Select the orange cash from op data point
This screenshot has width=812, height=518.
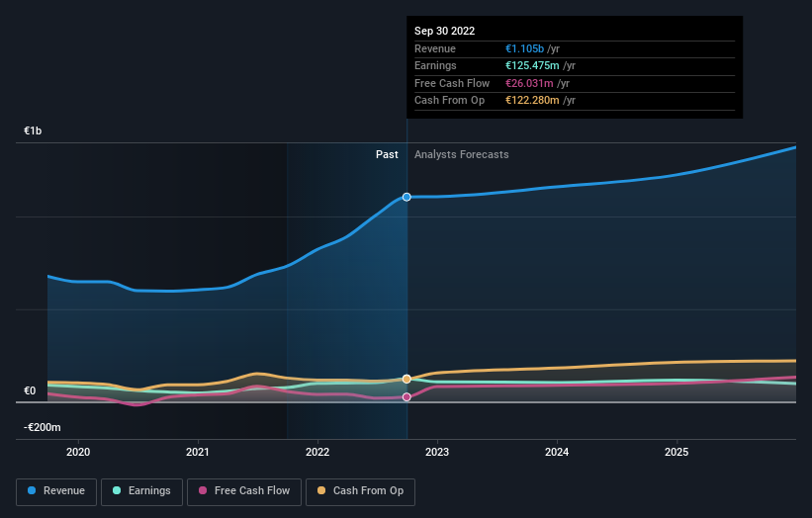pos(407,380)
